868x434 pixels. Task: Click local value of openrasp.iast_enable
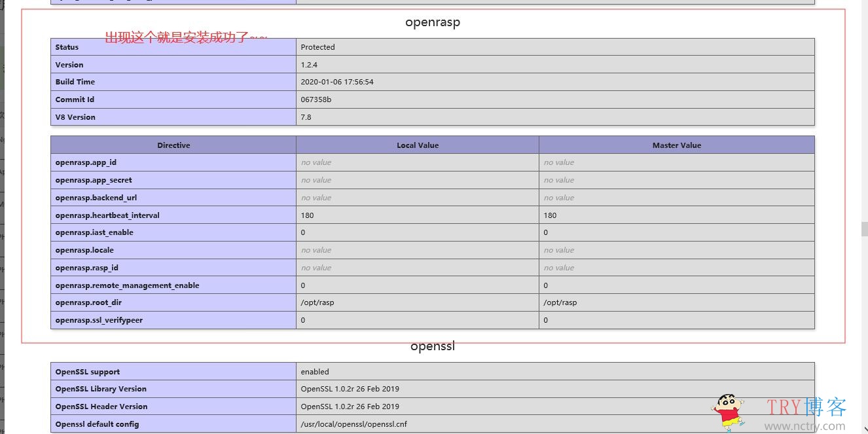click(303, 232)
